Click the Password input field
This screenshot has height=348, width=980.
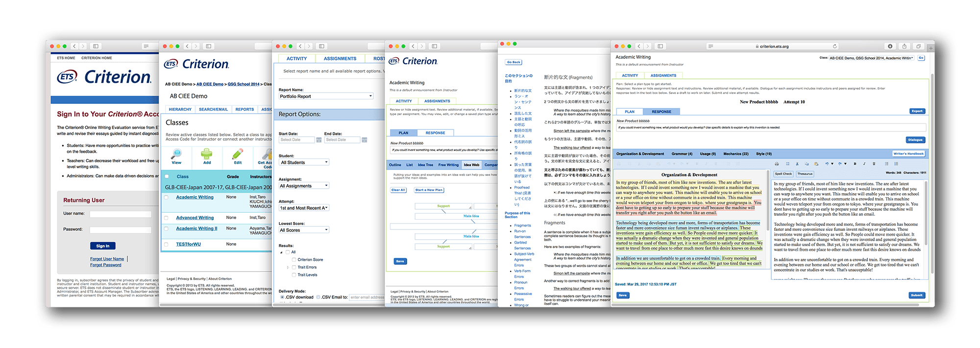121,229
